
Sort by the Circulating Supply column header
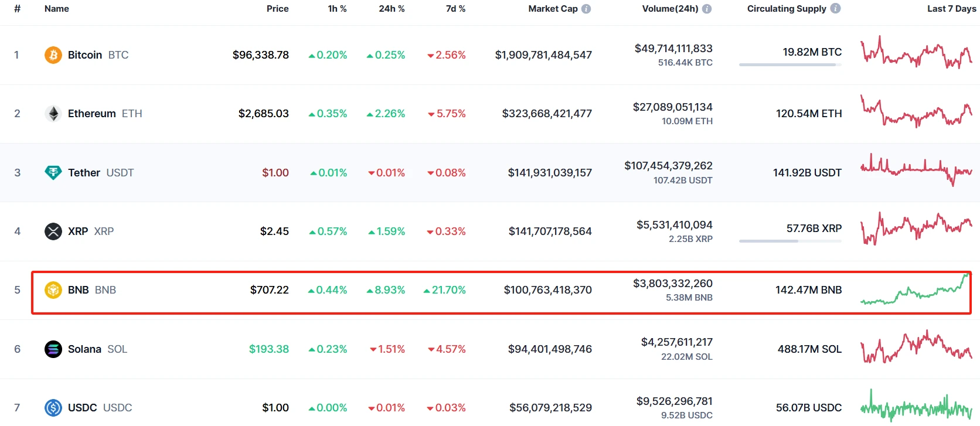(787, 9)
